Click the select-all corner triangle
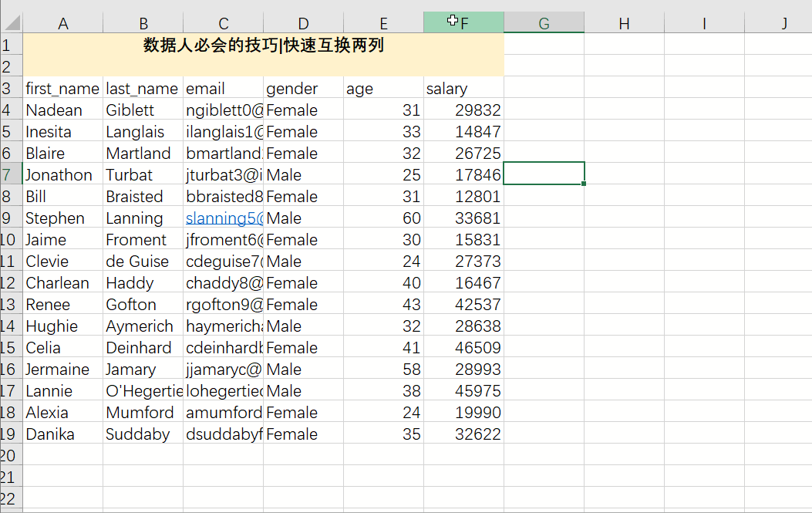Image resolution: width=812 pixels, height=513 pixels. [12, 23]
